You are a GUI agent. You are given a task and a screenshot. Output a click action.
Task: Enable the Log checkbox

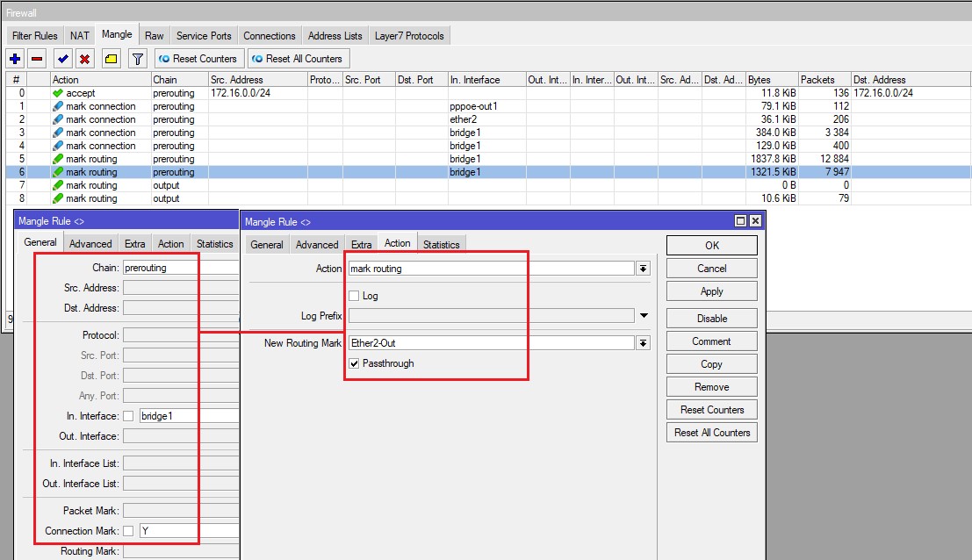355,296
